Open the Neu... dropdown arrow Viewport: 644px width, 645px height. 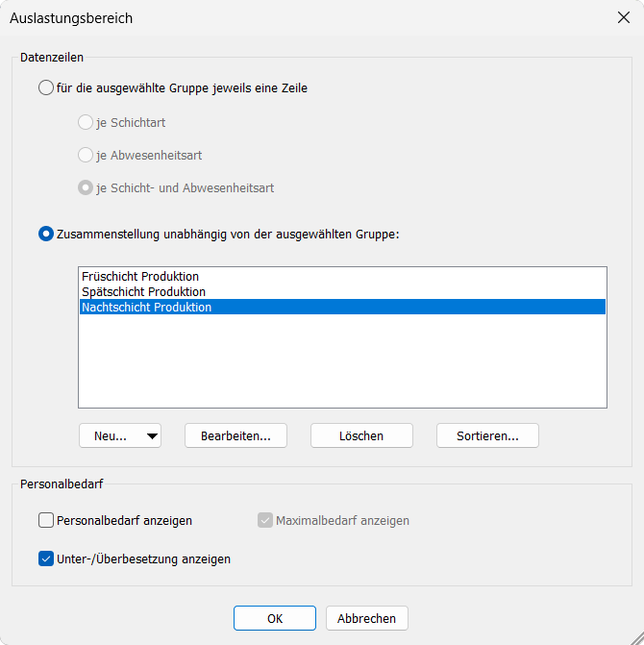point(152,436)
